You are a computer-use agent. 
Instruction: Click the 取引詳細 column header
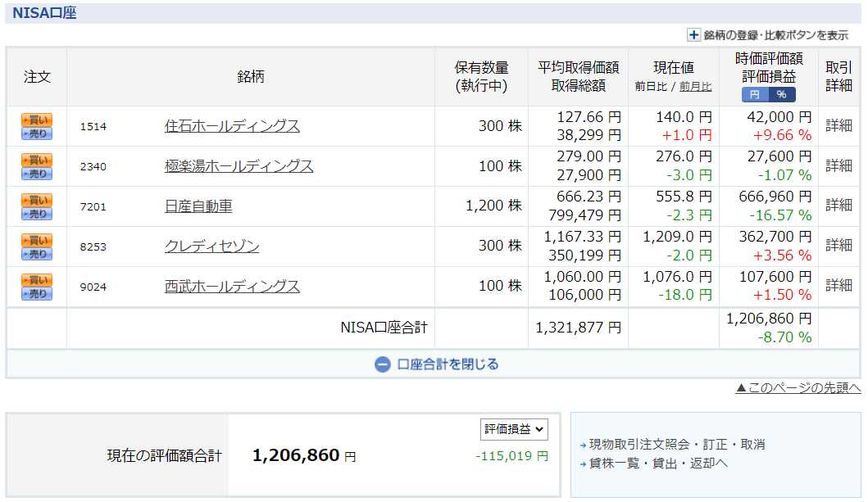click(x=838, y=76)
